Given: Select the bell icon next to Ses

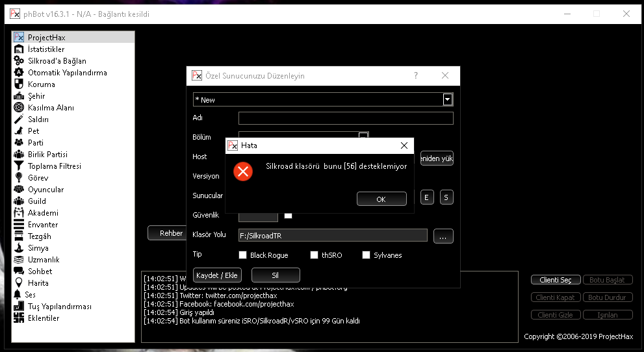Looking at the screenshot, I should tap(18, 295).
